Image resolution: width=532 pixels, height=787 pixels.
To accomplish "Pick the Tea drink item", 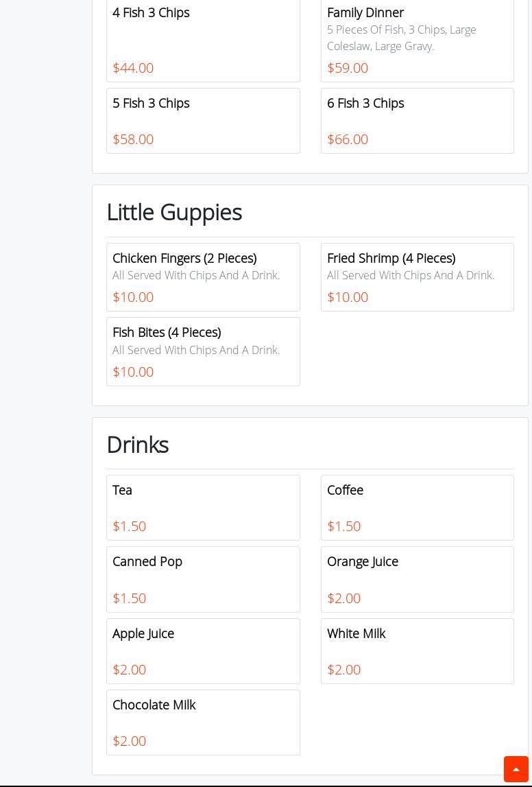I will pyautogui.click(x=203, y=507).
